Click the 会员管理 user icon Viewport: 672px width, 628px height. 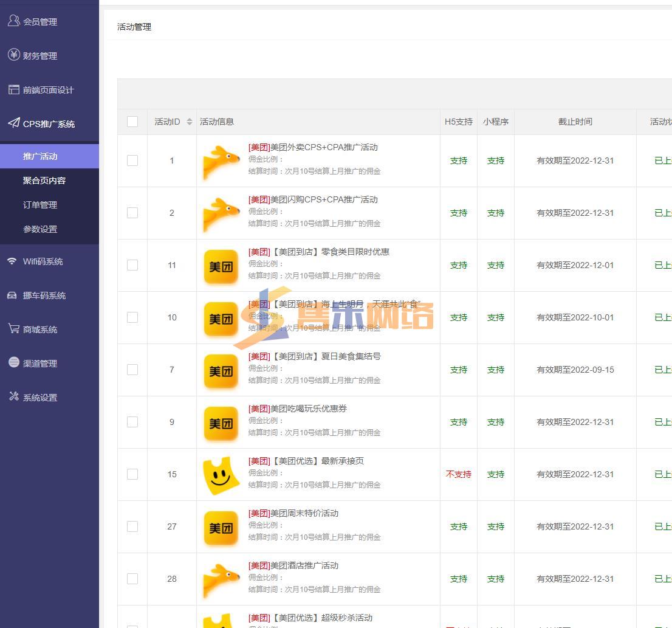14,21
